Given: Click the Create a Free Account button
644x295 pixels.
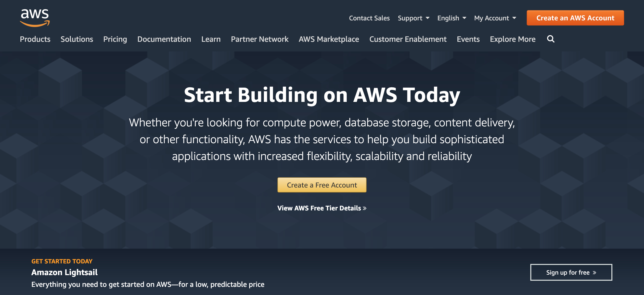Looking at the screenshot, I should [x=322, y=185].
